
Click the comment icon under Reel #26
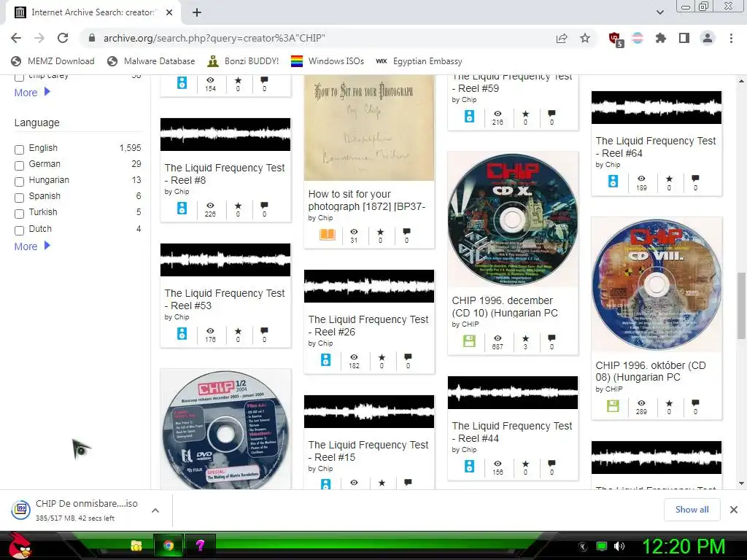(408, 357)
